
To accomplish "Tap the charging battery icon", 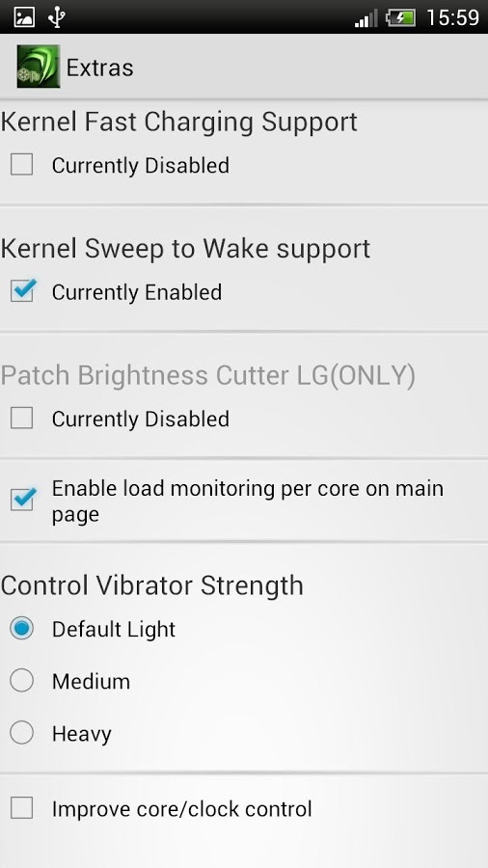I will (x=400, y=17).
